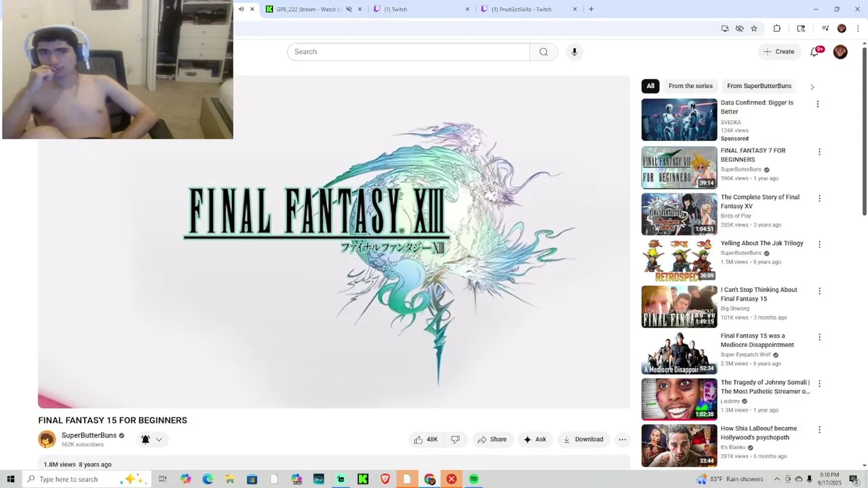Screen dimensions: 868x488
Task: Open the media controls icon in the browser toolbar
Action: 825,28
